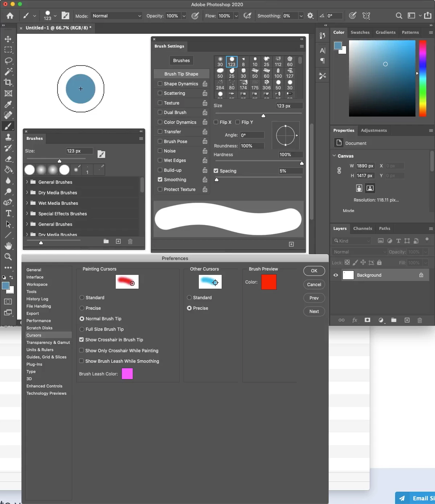Open layer blend mode Normal dropdown
Image resolution: width=435 pixels, height=504 pixels.
[x=359, y=252]
